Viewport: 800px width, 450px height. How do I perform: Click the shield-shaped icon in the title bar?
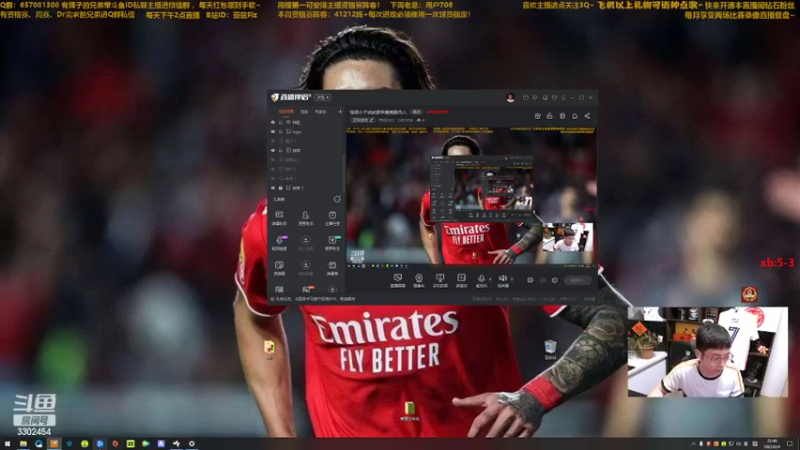point(555,97)
